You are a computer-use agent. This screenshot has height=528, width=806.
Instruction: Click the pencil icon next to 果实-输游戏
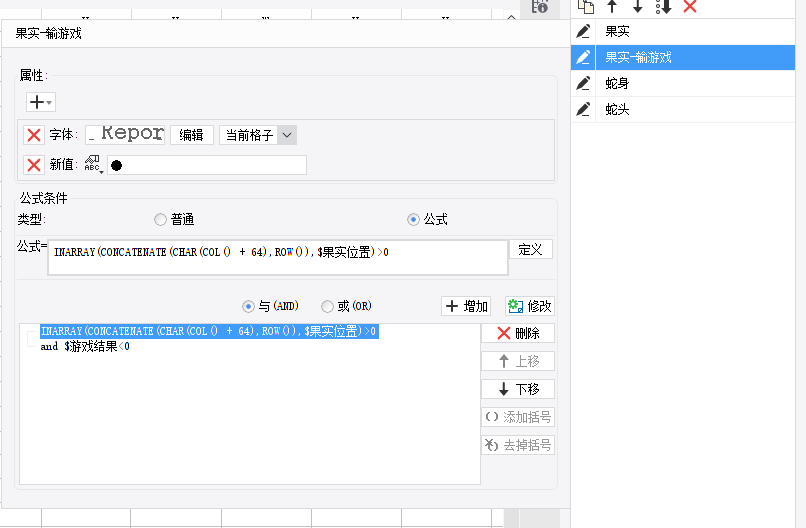(x=583, y=57)
